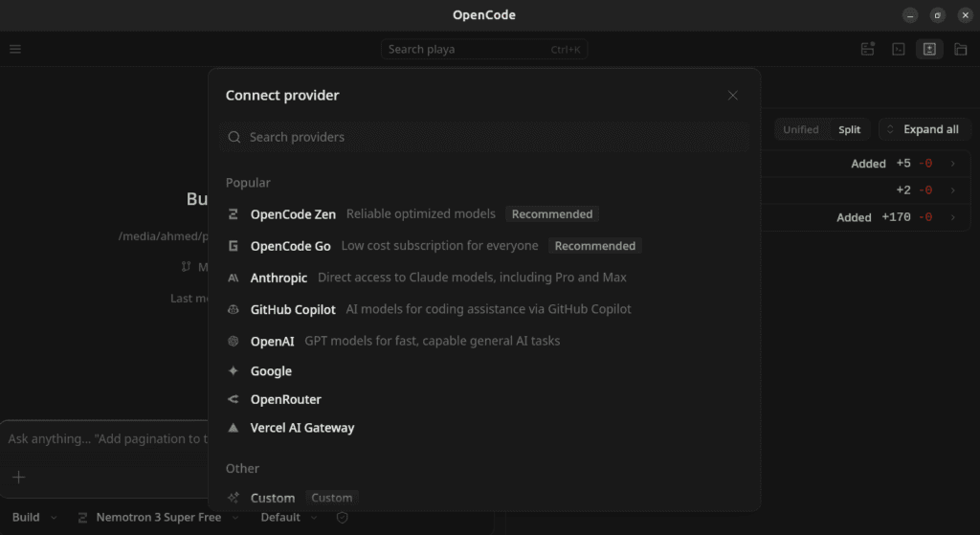
Task: Select Google provider
Action: (484, 371)
